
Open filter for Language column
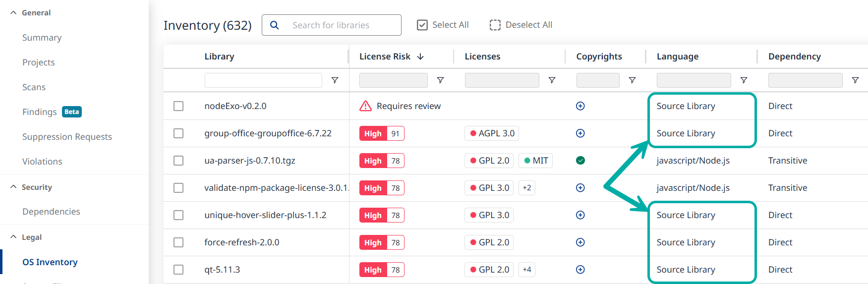pos(743,80)
